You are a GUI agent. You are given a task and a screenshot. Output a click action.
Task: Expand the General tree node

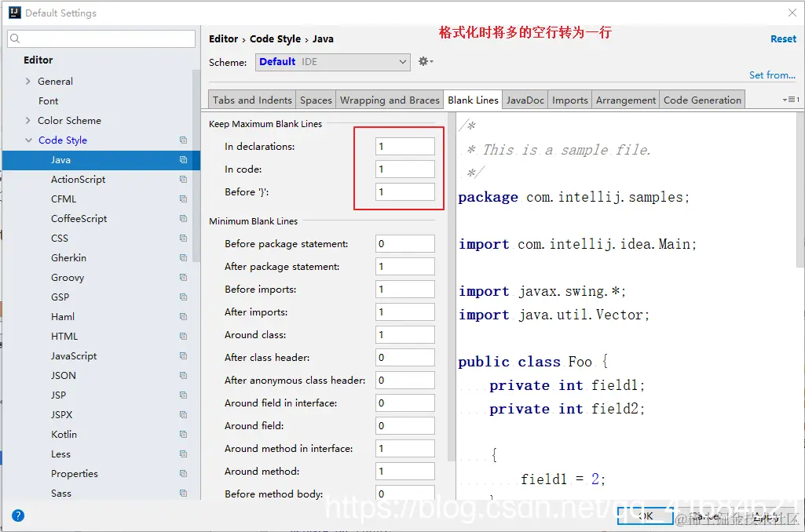click(27, 81)
